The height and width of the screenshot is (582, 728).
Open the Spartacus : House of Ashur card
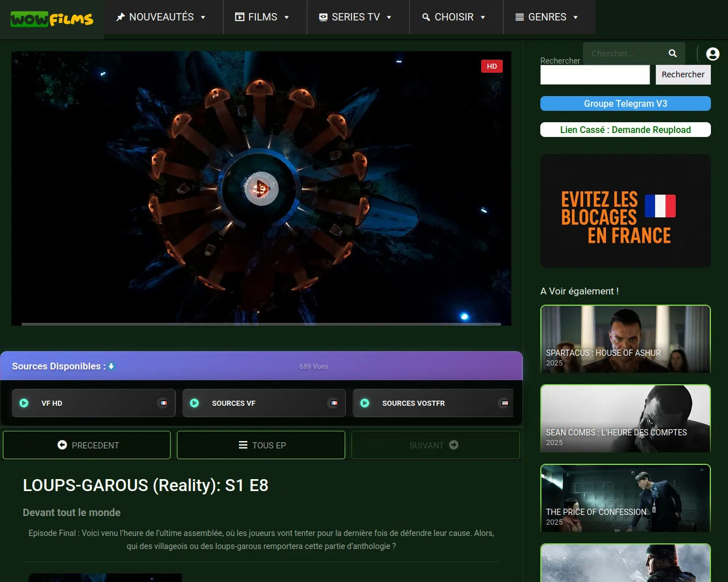click(x=626, y=339)
